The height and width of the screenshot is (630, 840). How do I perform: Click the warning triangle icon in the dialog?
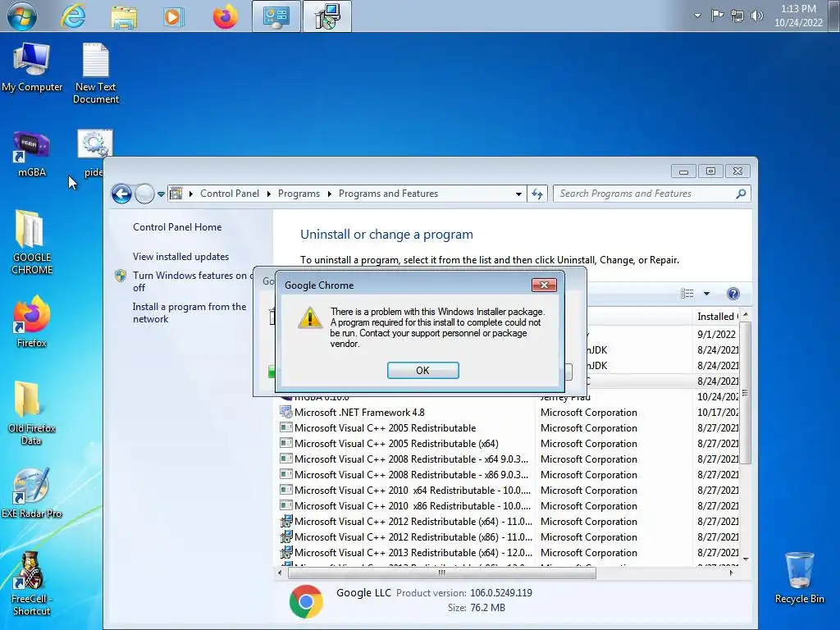(x=309, y=317)
